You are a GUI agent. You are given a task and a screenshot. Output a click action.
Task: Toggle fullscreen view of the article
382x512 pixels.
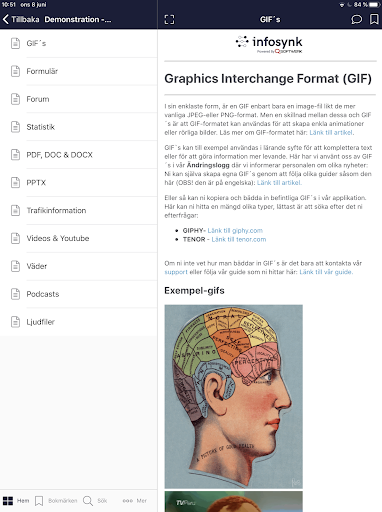(169, 19)
